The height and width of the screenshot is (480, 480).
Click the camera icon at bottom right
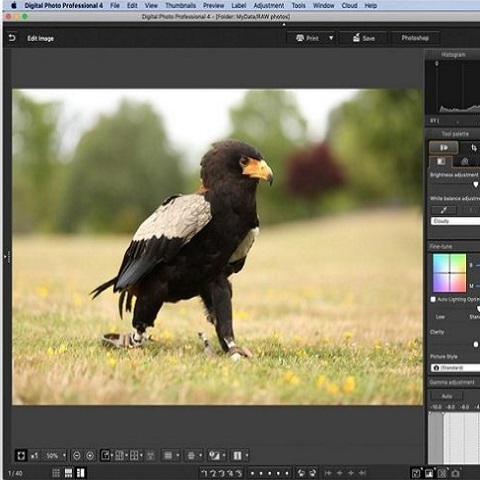coord(455,473)
